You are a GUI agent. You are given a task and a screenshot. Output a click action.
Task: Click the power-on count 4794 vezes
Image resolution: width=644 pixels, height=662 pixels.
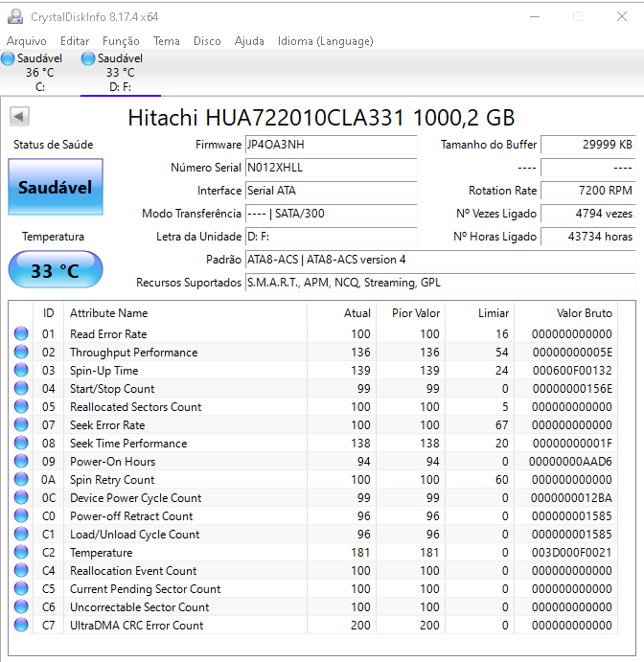coord(587,214)
